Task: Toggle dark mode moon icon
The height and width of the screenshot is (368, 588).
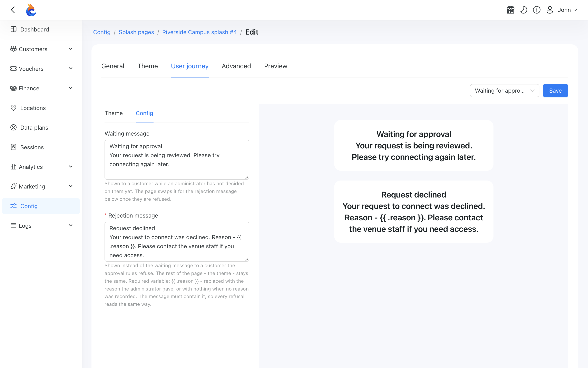Action: [x=524, y=10]
